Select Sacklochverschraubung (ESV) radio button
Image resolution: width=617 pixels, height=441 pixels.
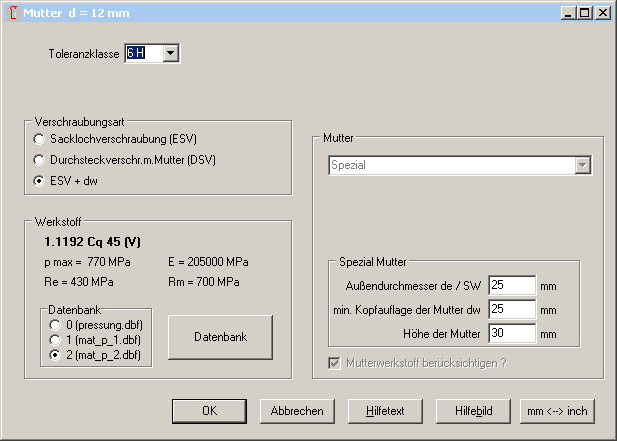coord(40,138)
